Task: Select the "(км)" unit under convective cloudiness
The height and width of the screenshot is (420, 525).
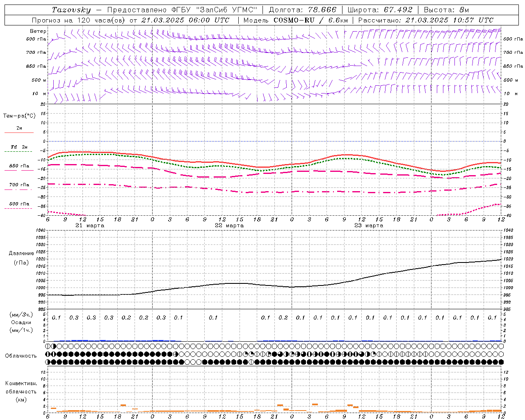Action: pos(21,399)
